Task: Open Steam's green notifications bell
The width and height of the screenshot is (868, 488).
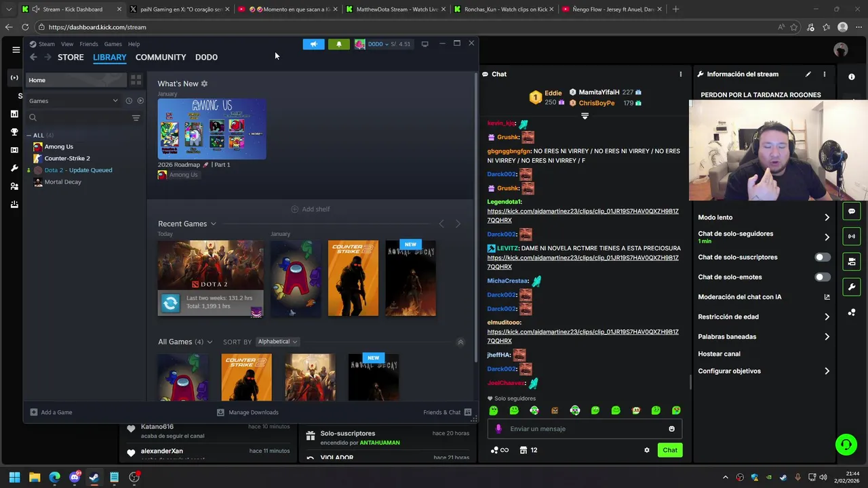Action: [x=339, y=44]
